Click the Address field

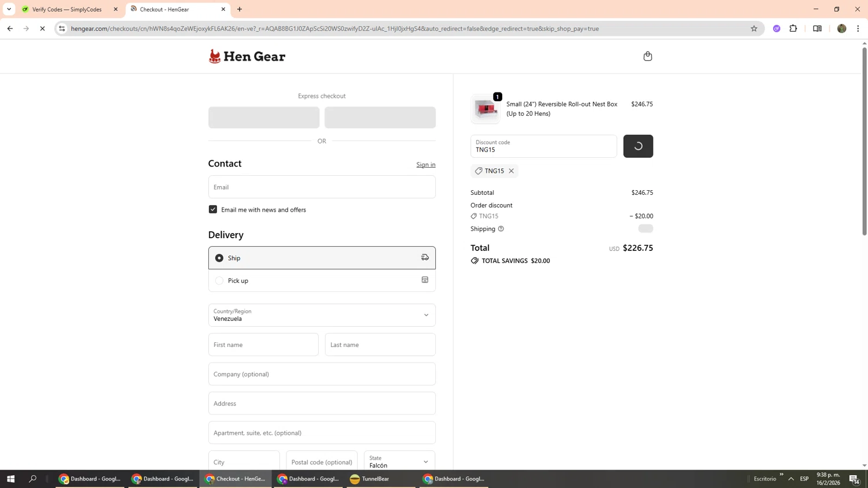point(322,404)
